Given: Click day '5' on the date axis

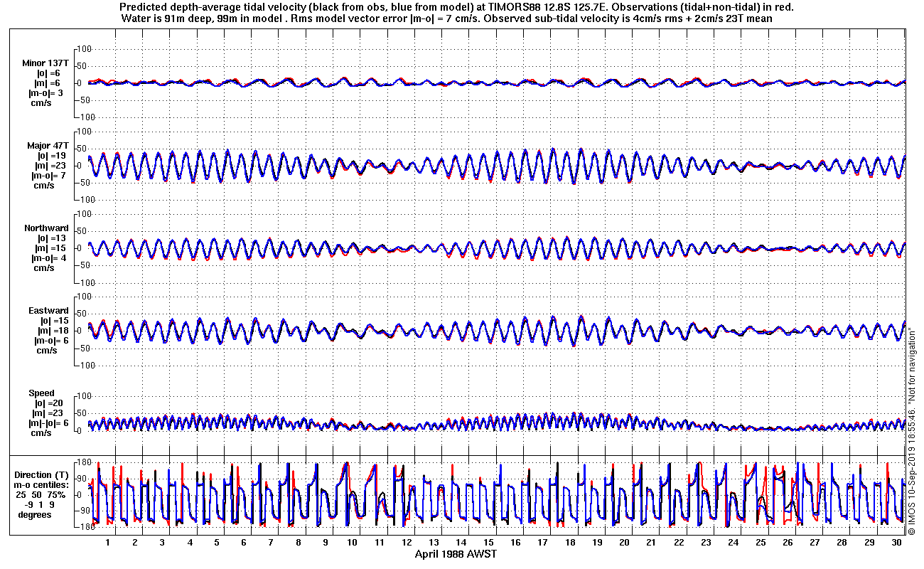Looking at the screenshot, I should [217, 543].
